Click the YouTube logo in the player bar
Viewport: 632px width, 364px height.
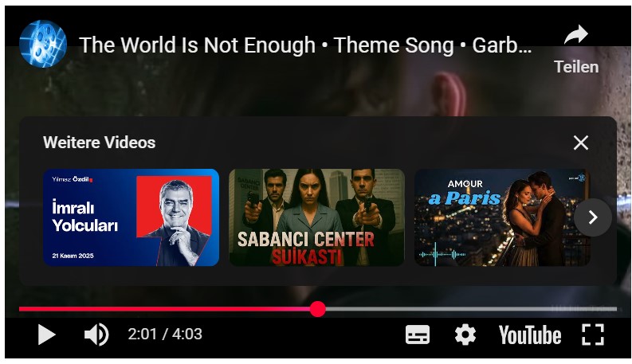(530, 335)
